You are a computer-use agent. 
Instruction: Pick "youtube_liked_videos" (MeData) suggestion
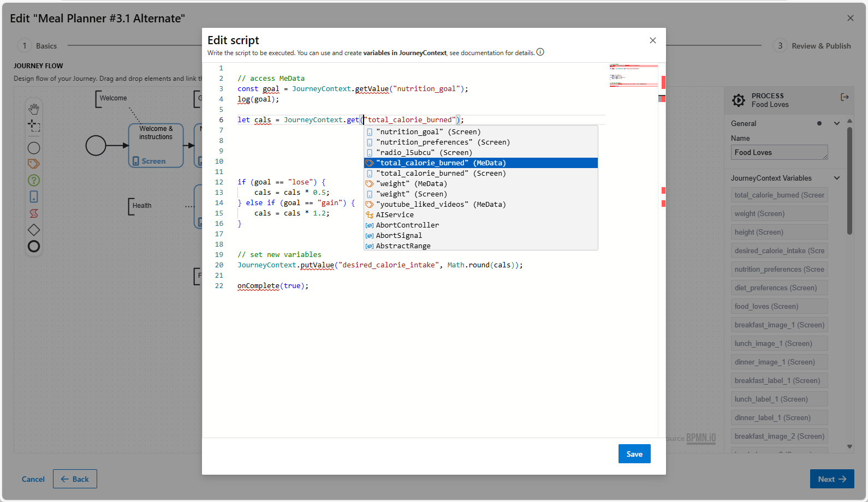481,204
